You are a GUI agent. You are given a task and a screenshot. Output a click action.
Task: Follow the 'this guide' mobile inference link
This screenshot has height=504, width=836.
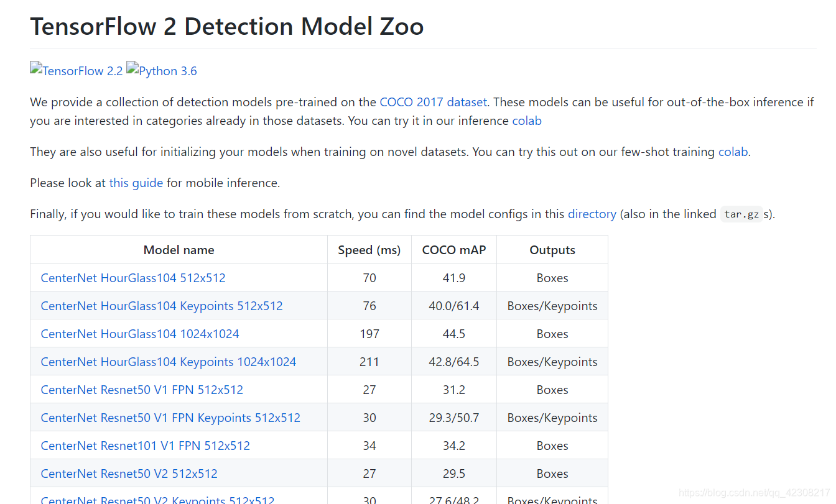tap(136, 183)
